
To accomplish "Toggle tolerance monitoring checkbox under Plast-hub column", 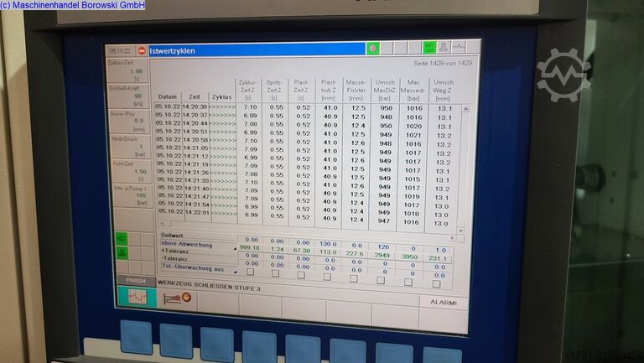I will click(328, 275).
